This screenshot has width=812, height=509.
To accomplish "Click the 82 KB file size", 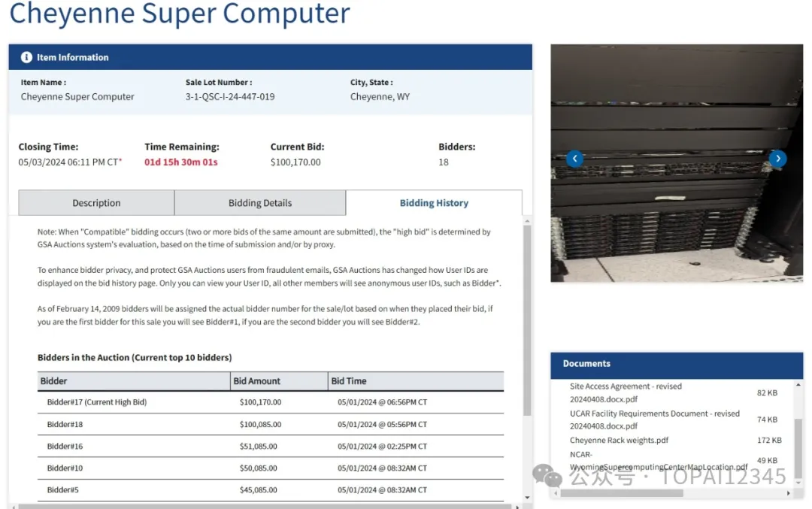I will (767, 393).
